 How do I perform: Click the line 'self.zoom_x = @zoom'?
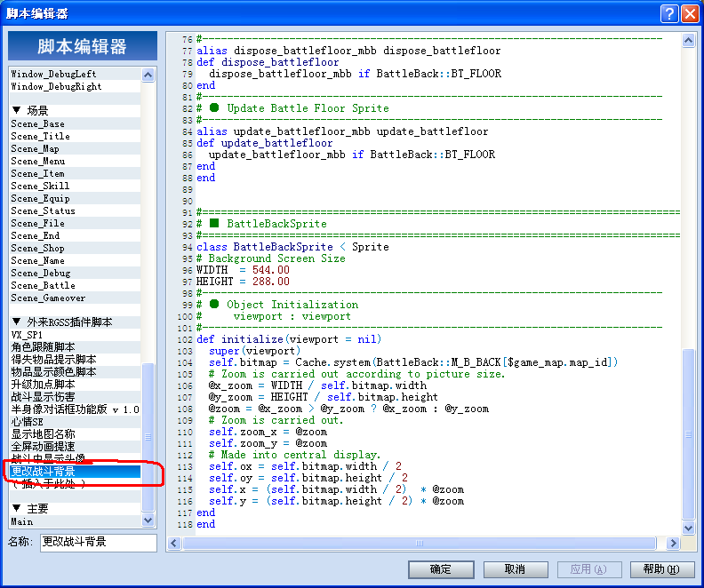(x=268, y=432)
